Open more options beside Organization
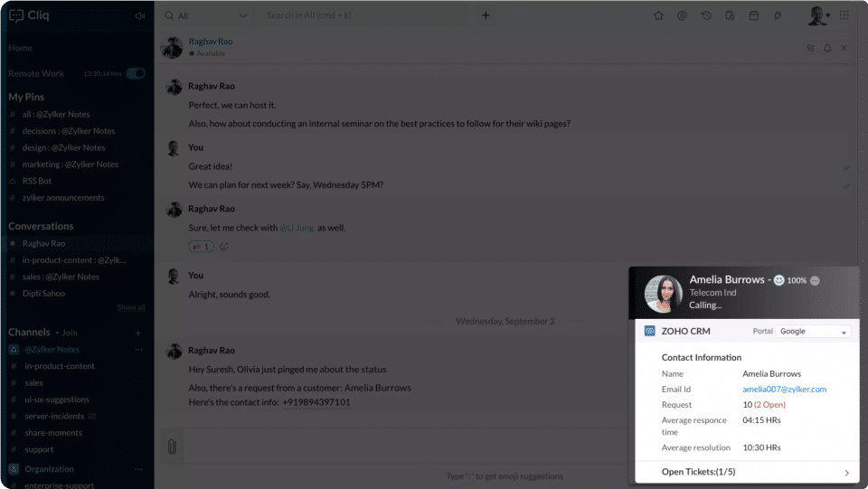868x489 pixels. pos(138,469)
